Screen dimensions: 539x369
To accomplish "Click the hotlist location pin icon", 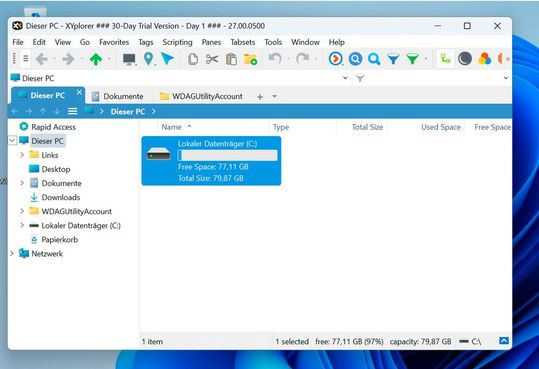I will (x=148, y=59).
